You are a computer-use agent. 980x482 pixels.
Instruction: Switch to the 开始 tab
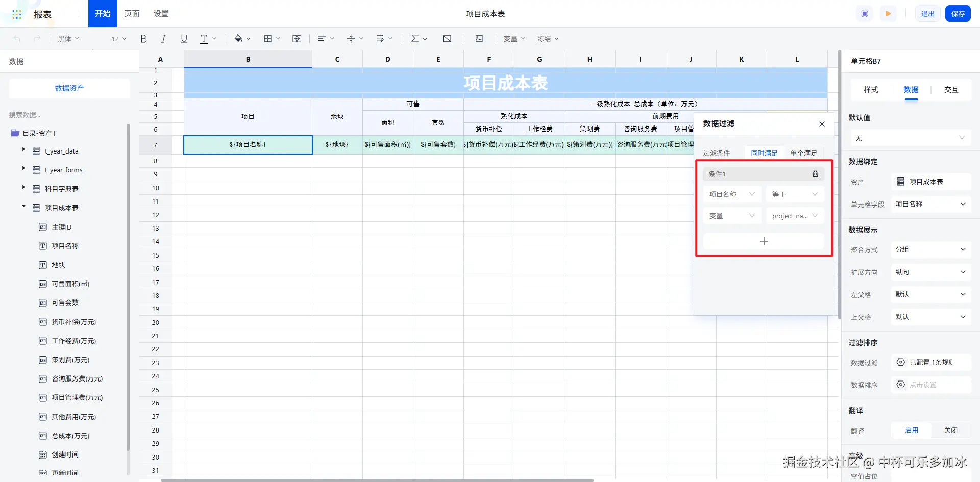click(103, 13)
